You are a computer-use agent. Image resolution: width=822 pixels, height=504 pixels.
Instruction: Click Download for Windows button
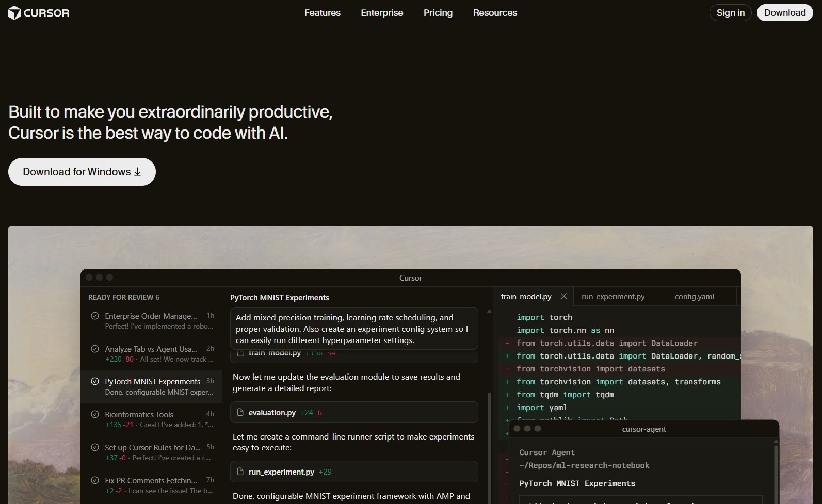click(82, 172)
